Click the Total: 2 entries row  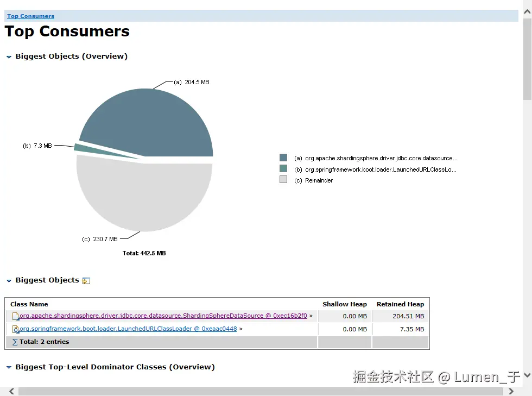[217, 342]
